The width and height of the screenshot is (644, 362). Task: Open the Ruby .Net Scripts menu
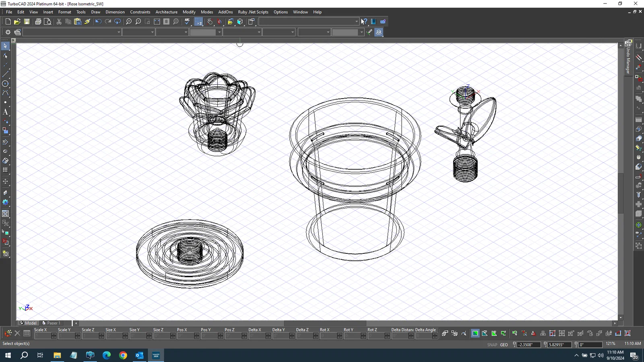[x=253, y=12]
